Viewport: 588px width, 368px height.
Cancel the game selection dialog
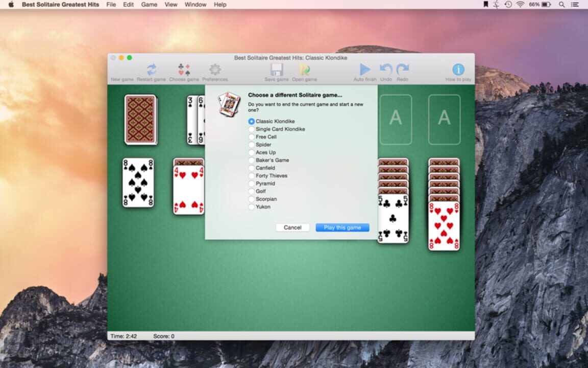coord(292,227)
